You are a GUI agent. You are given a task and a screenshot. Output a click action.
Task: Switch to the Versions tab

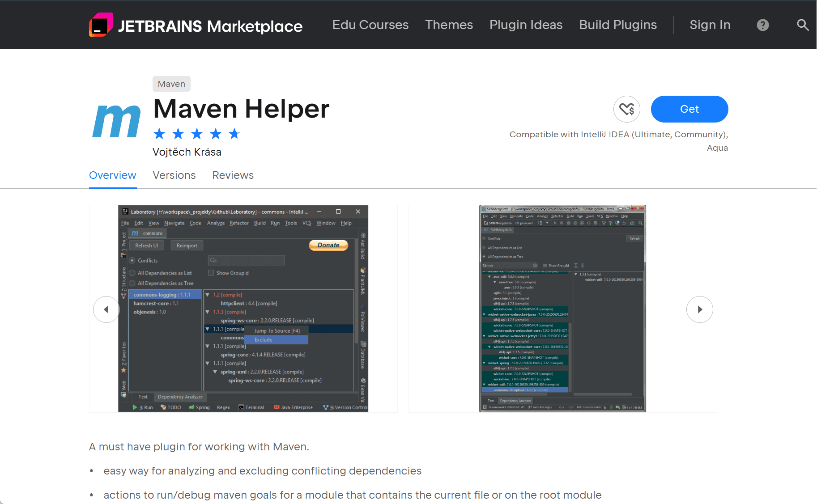click(x=174, y=175)
